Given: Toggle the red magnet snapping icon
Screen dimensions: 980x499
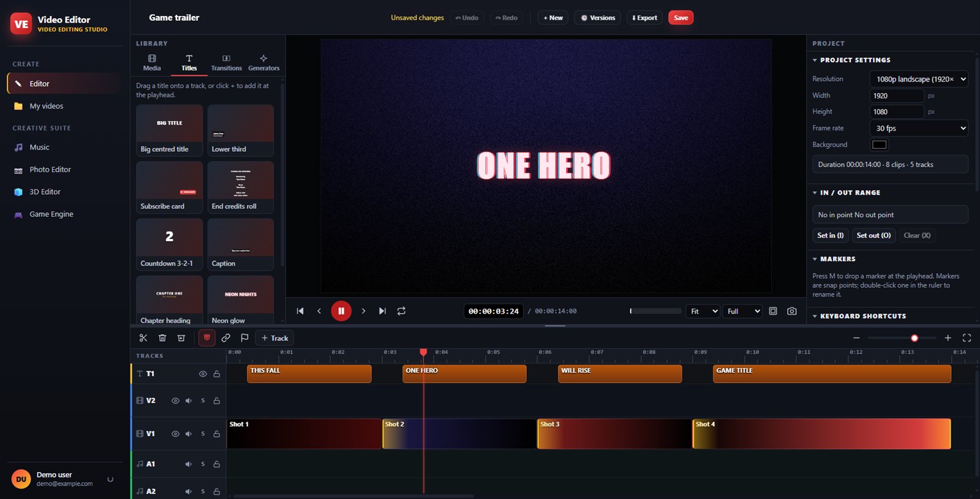Looking at the screenshot, I should 207,338.
